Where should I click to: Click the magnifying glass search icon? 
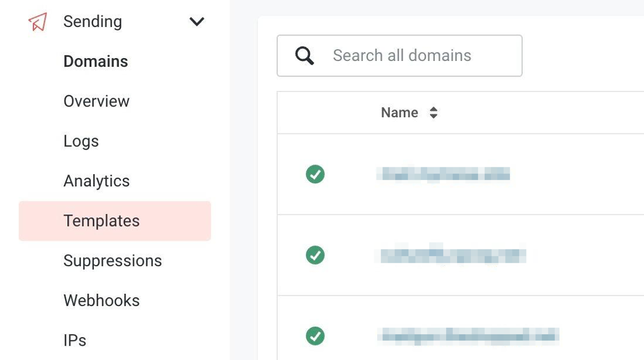point(304,56)
